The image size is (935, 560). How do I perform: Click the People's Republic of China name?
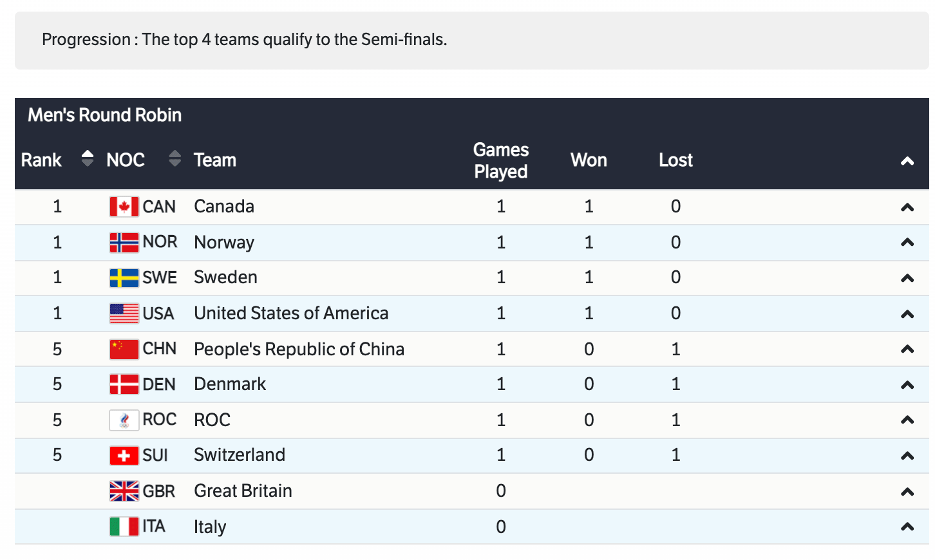tap(299, 349)
